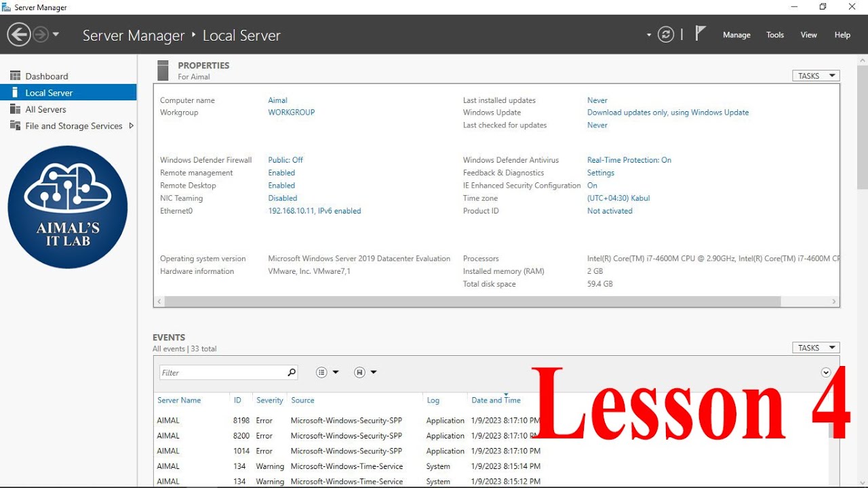
Task: Sort events by the Severity column
Action: click(270, 401)
